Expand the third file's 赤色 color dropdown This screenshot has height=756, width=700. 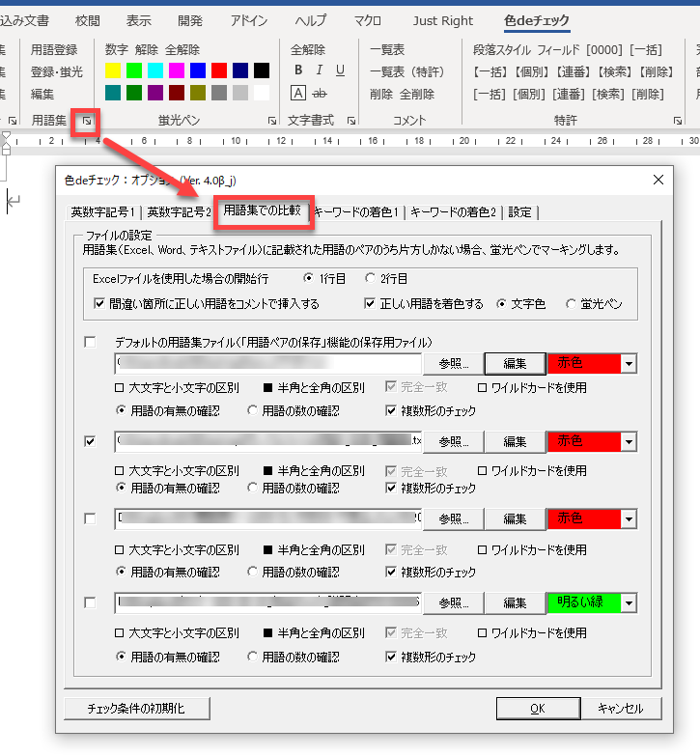click(629, 518)
